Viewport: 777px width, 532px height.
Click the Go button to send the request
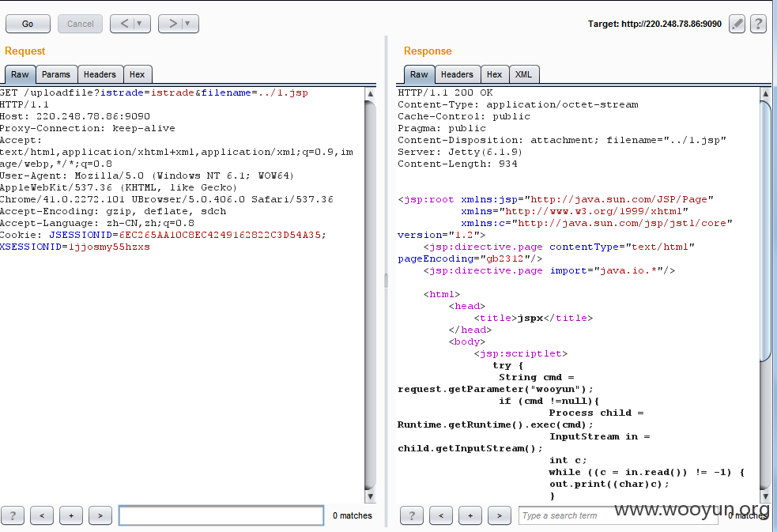(x=28, y=24)
